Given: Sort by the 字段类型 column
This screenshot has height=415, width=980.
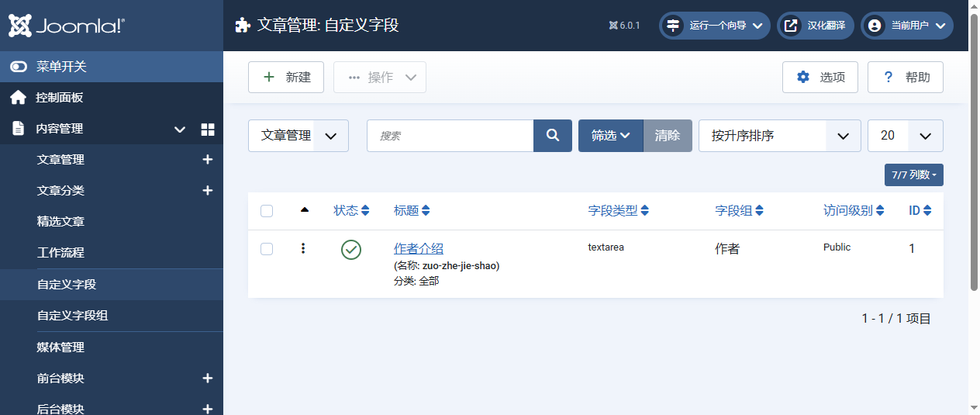Looking at the screenshot, I should coord(619,210).
